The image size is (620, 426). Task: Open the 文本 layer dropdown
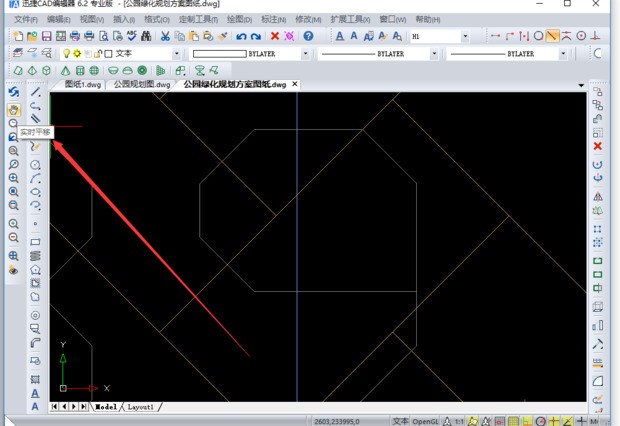coord(178,53)
